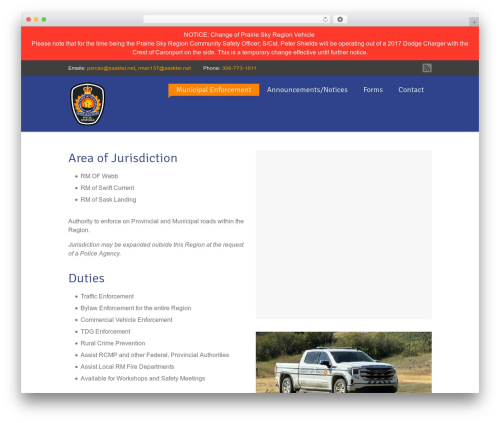Click the 'Rural Crime Prevention' item
500x423 pixels.
[x=113, y=343]
